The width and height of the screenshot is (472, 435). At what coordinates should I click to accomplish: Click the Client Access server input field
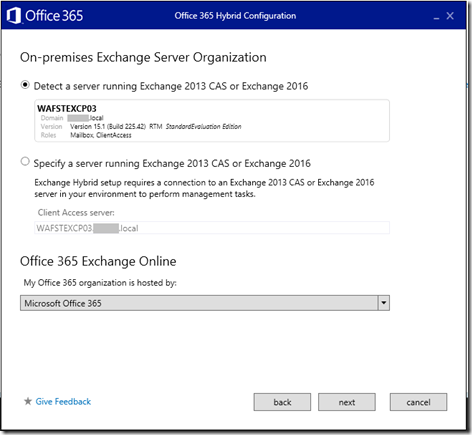point(212,228)
